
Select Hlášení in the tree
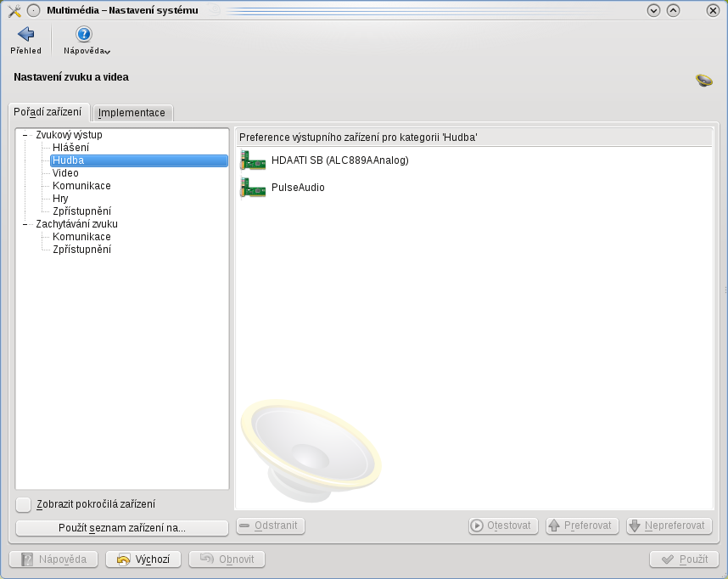pos(70,148)
